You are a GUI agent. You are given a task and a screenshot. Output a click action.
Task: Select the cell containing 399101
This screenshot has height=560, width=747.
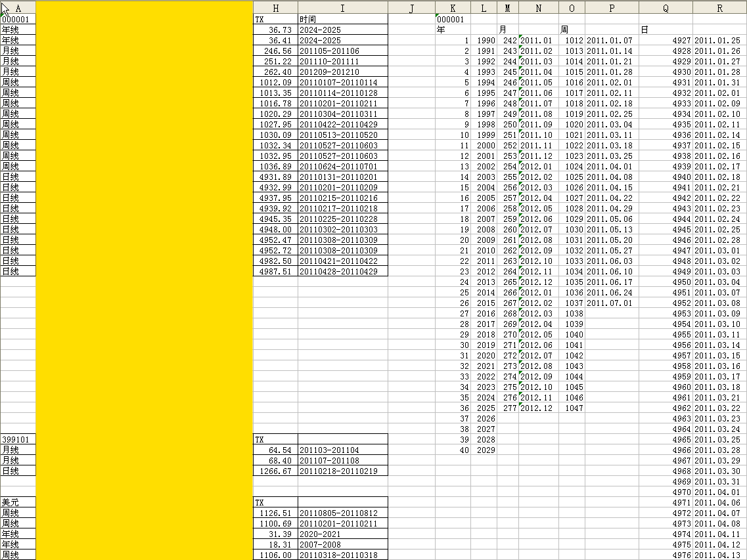18,440
